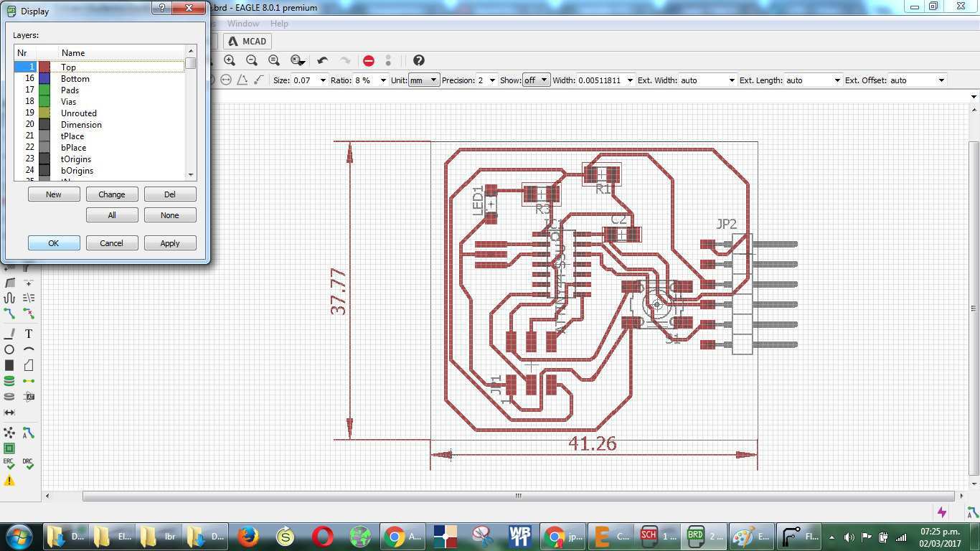Click New in the Display dialog
Viewport: 980px width, 551px height.
54,194
